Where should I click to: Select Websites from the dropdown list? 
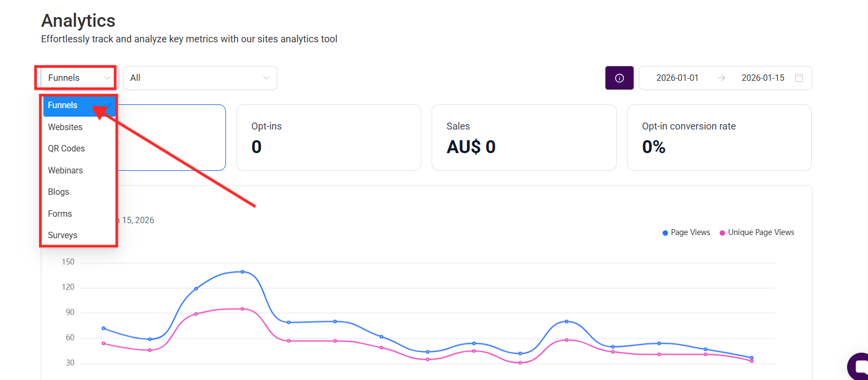(x=65, y=127)
